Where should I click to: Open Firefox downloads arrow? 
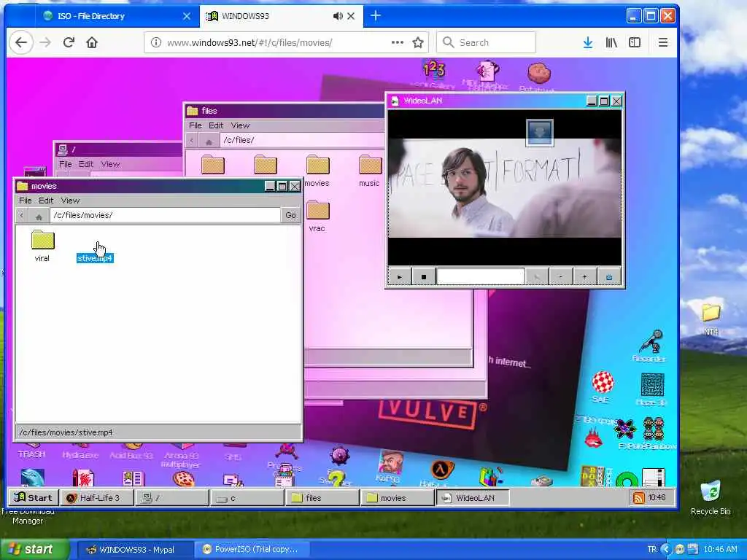tap(588, 42)
